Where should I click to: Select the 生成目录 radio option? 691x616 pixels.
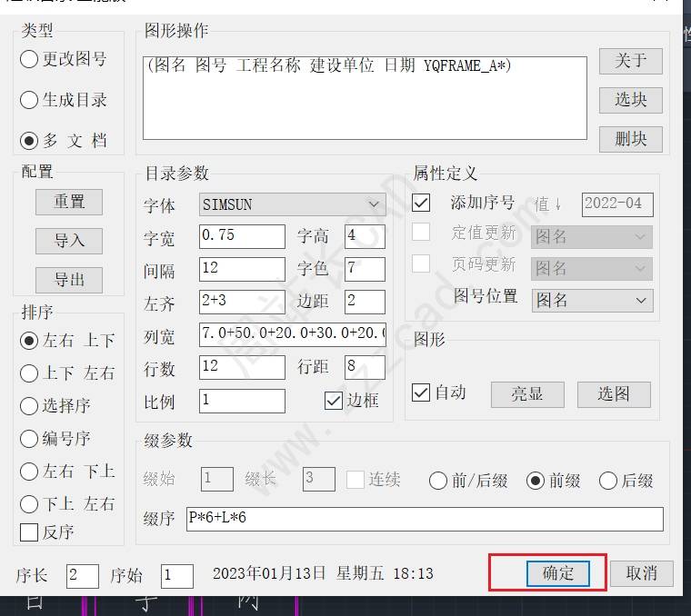click(x=29, y=100)
